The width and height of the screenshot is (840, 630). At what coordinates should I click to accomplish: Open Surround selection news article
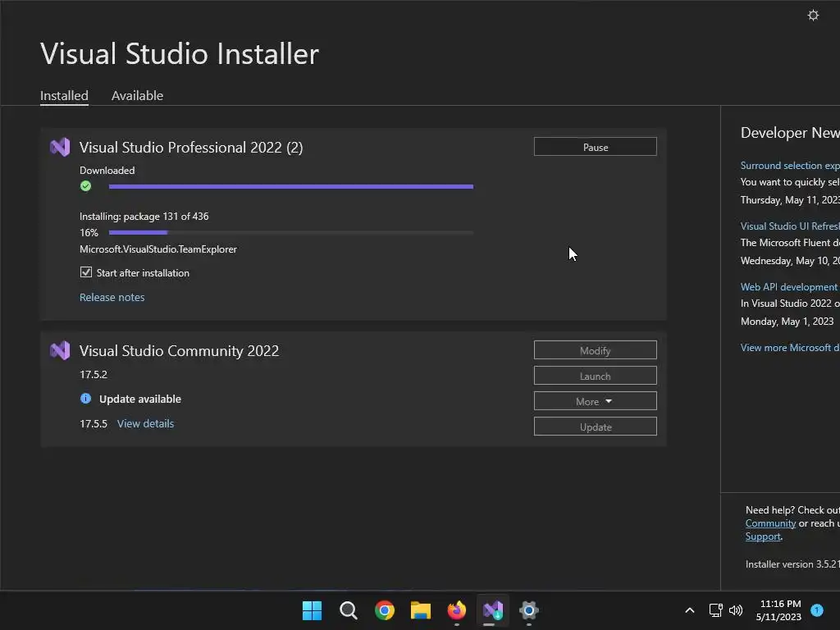point(790,166)
